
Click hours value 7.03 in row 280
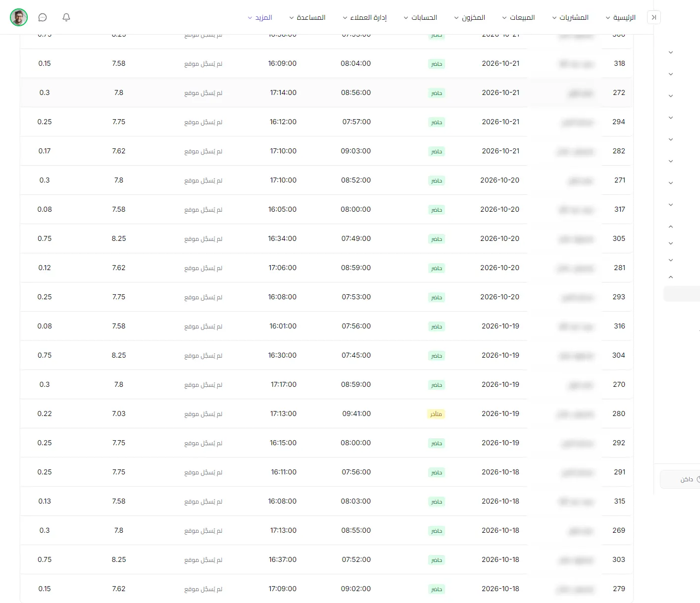pos(119,414)
